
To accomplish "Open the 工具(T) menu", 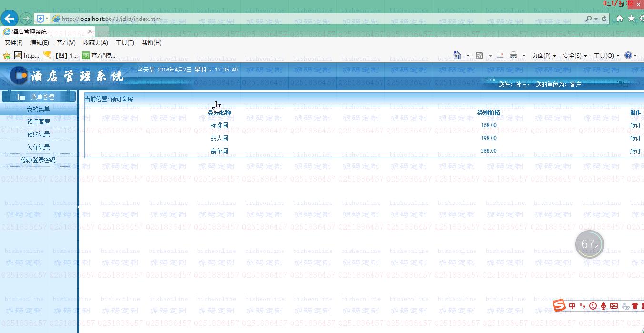I will point(125,43).
